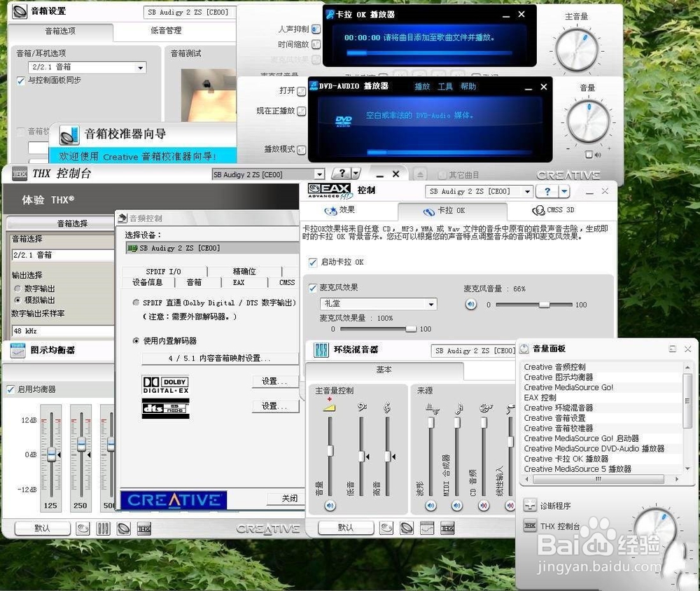Click the Graphic Equalizer title icon
Image resolution: width=700 pixels, height=591 pixels.
[x=18, y=350]
